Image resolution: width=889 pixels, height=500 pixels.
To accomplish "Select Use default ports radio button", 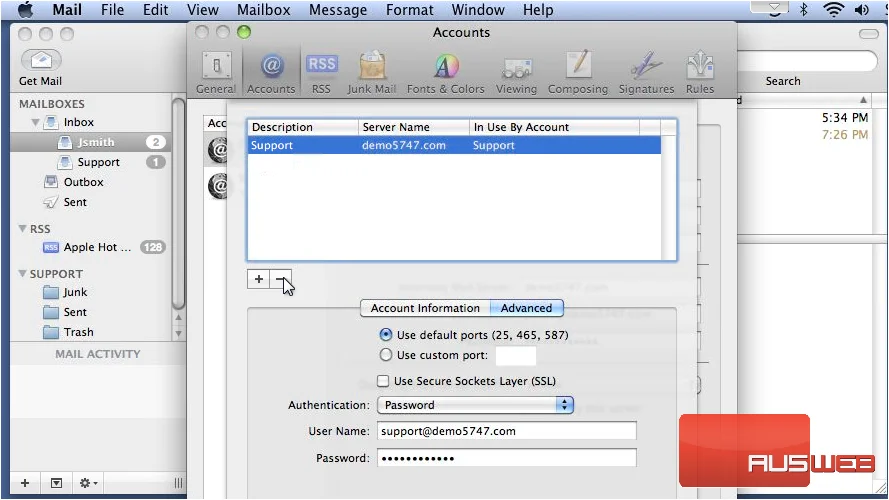I will (386, 334).
